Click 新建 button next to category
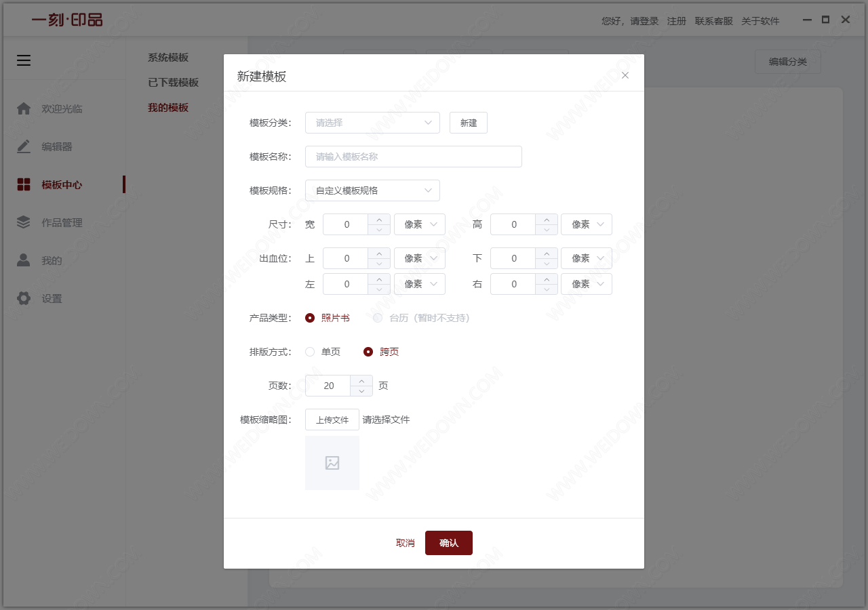Image resolution: width=868 pixels, height=610 pixels. click(x=469, y=123)
